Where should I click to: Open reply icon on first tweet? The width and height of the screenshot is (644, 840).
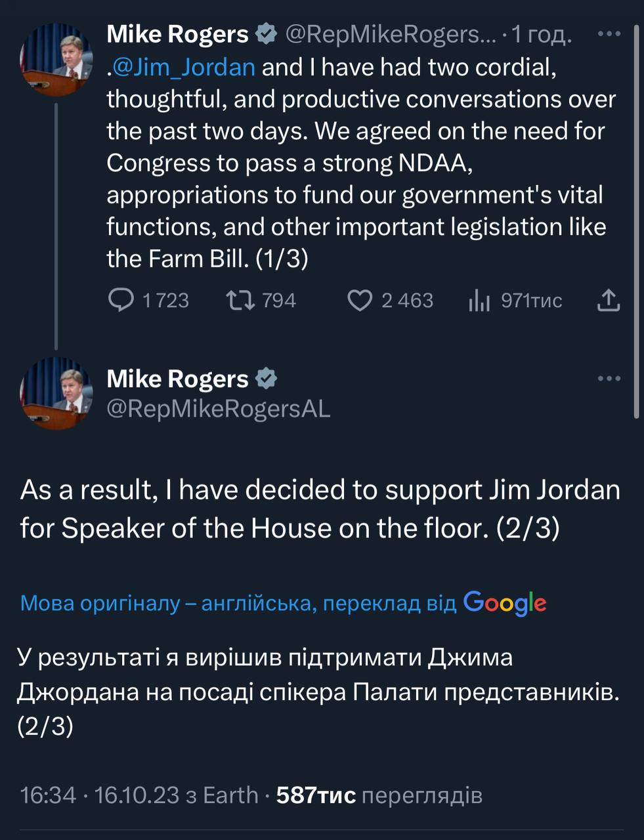coord(121,301)
